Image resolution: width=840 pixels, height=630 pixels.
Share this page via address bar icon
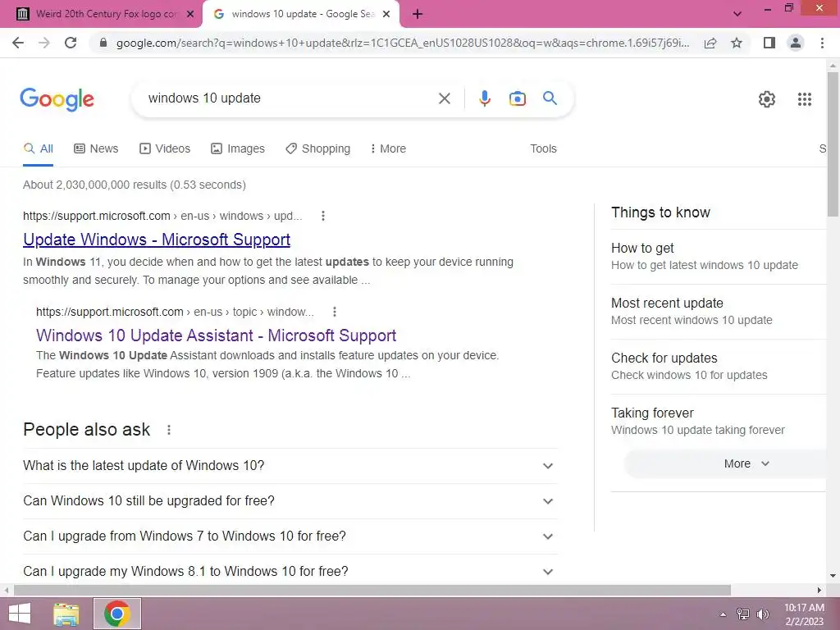click(710, 43)
